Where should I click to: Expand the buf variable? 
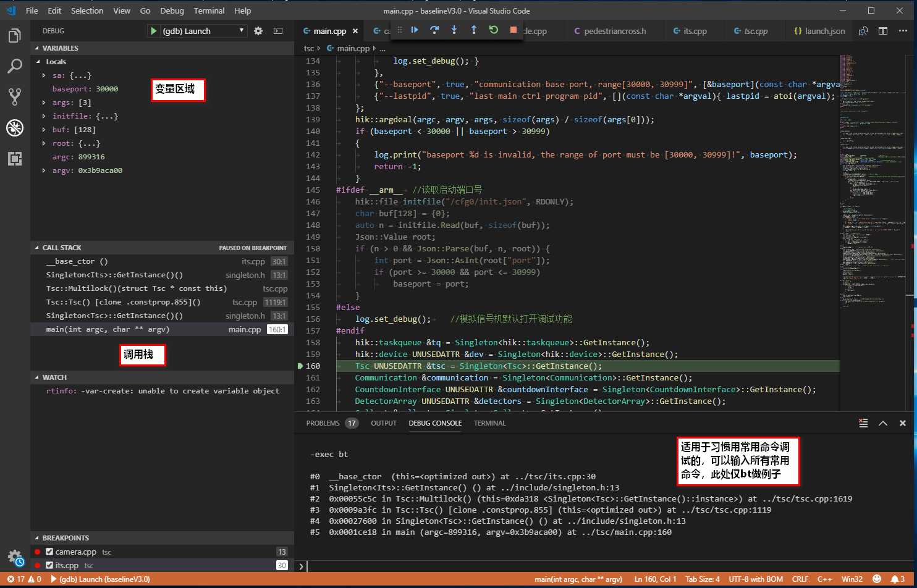click(44, 130)
